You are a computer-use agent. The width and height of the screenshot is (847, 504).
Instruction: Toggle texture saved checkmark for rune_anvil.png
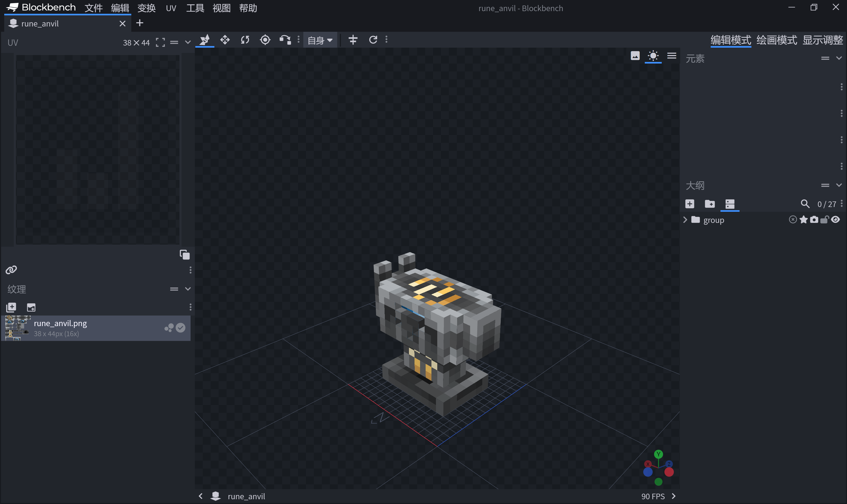coord(181,328)
